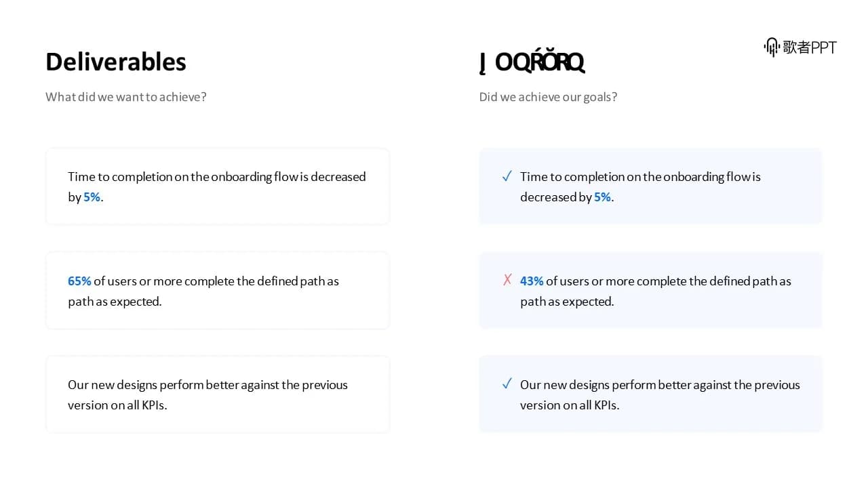Click the checkmark beside new designs result

(x=507, y=384)
